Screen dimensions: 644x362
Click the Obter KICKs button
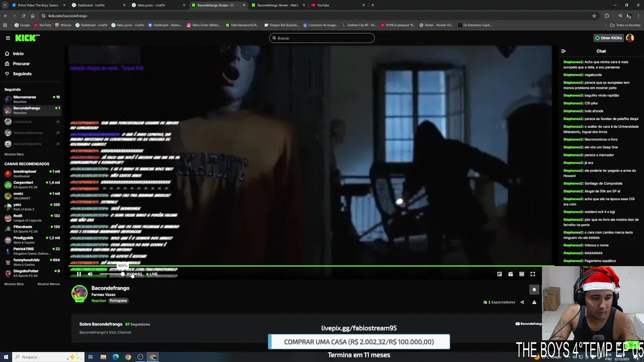[608, 38]
